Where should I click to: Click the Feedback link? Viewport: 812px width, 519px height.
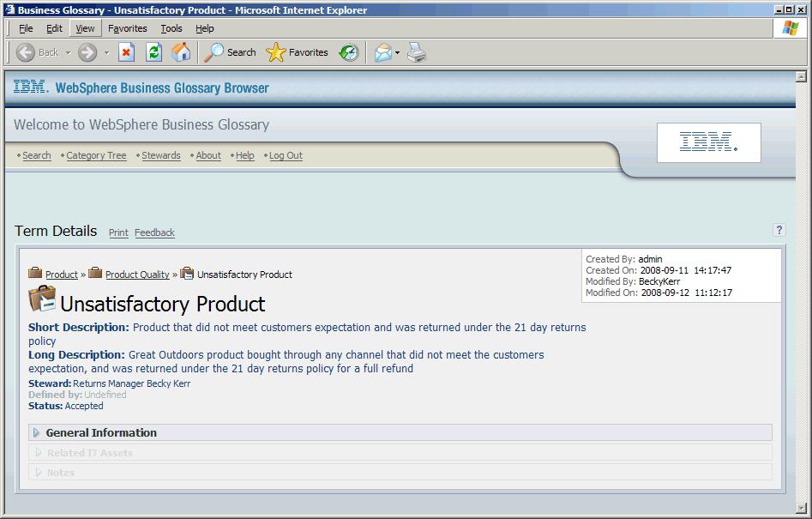pos(155,232)
